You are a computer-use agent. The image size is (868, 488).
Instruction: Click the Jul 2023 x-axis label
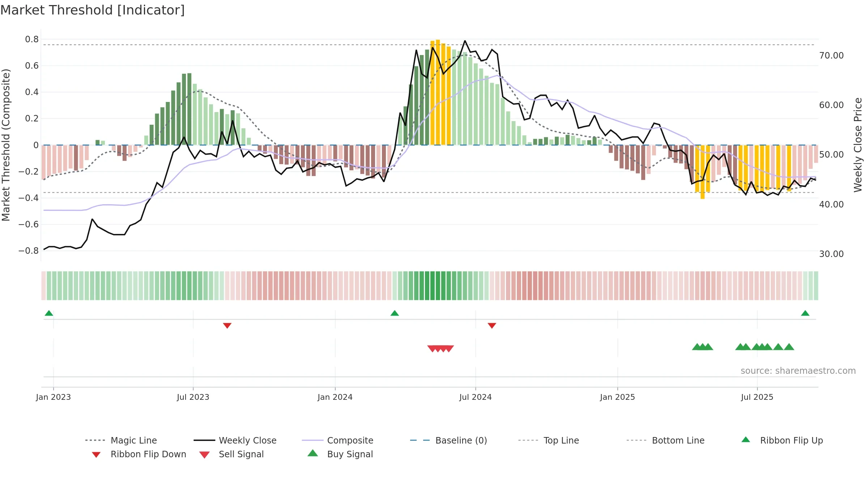pyautogui.click(x=193, y=397)
